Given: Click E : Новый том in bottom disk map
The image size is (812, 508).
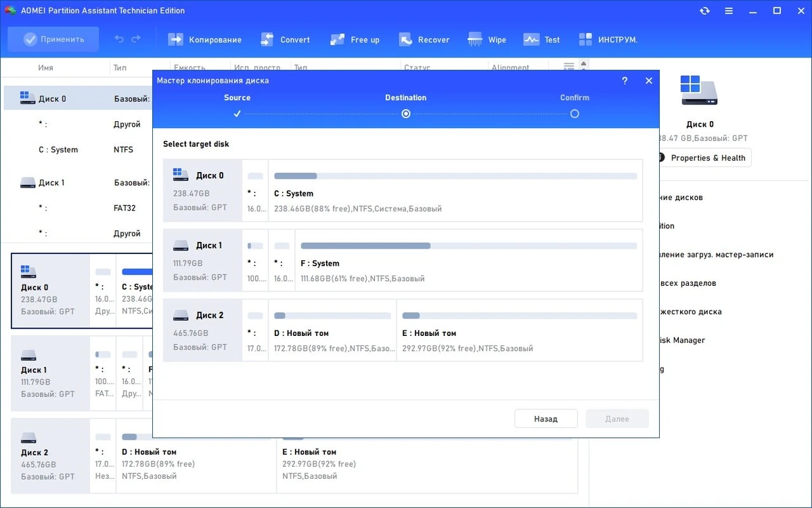Looking at the screenshot, I should point(428,455).
